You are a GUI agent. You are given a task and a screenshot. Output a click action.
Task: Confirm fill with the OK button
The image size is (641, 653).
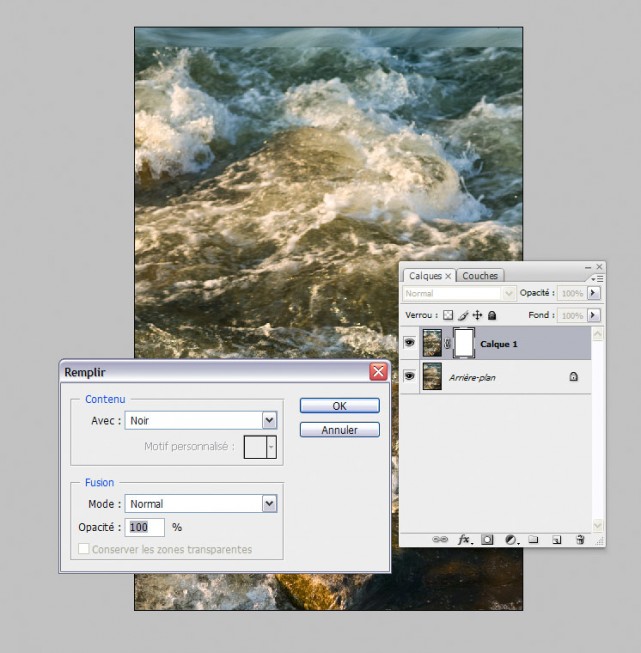pyautogui.click(x=339, y=406)
